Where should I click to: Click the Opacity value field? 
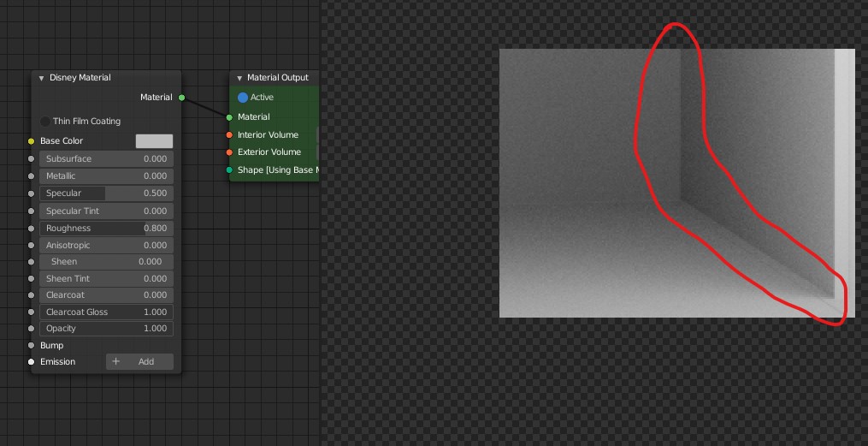[x=106, y=329]
